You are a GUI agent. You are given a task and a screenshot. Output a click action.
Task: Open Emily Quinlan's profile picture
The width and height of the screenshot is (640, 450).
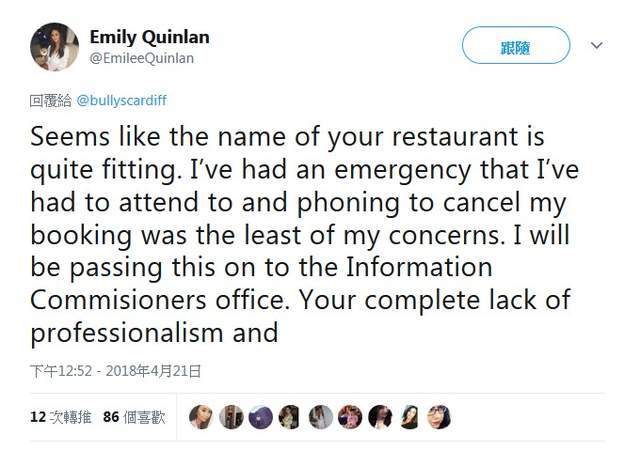[54, 47]
